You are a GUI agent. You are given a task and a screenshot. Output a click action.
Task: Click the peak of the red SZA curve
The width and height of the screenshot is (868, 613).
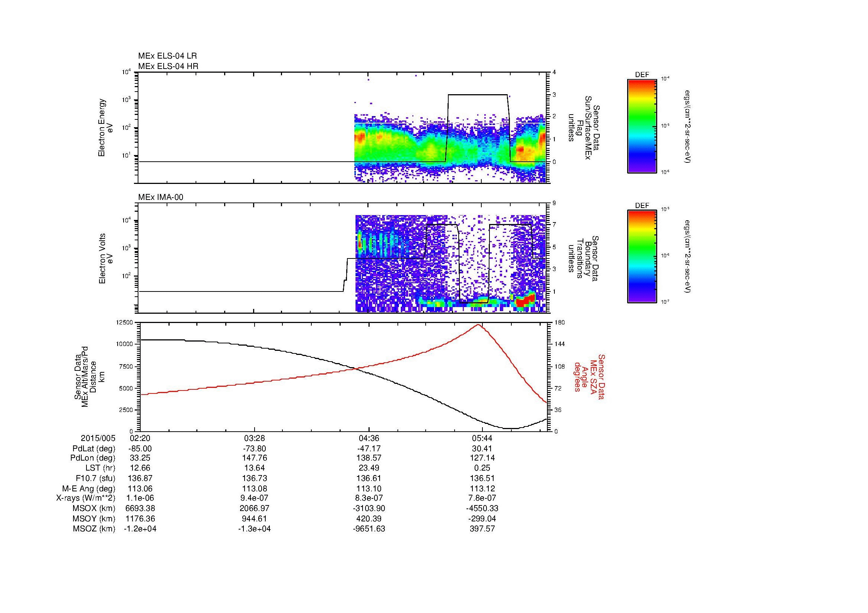(478, 325)
